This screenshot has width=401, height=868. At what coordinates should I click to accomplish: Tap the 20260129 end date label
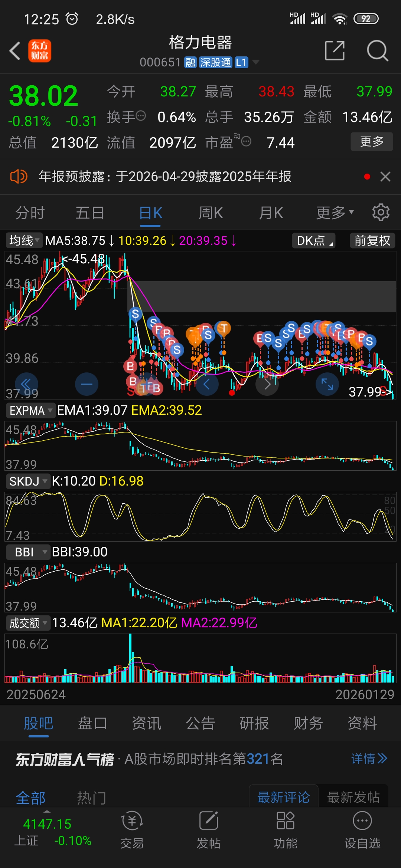(x=365, y=694)
